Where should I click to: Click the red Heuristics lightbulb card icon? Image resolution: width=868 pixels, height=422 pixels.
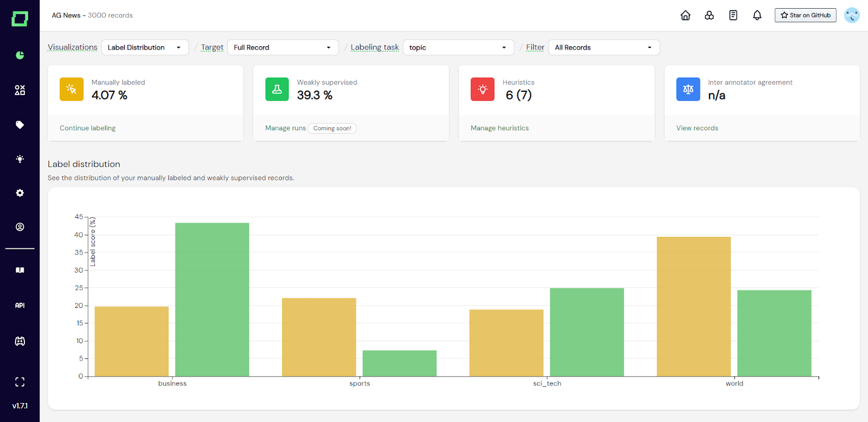[483, 89]
